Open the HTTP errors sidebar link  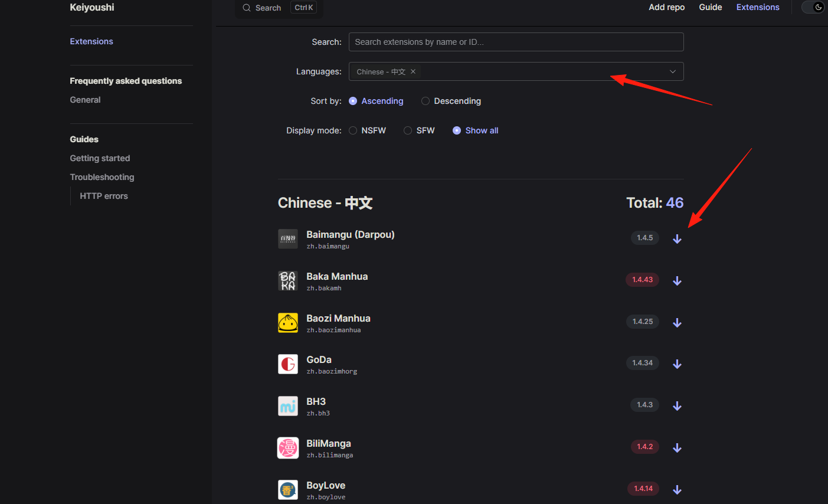coord(104,196)
